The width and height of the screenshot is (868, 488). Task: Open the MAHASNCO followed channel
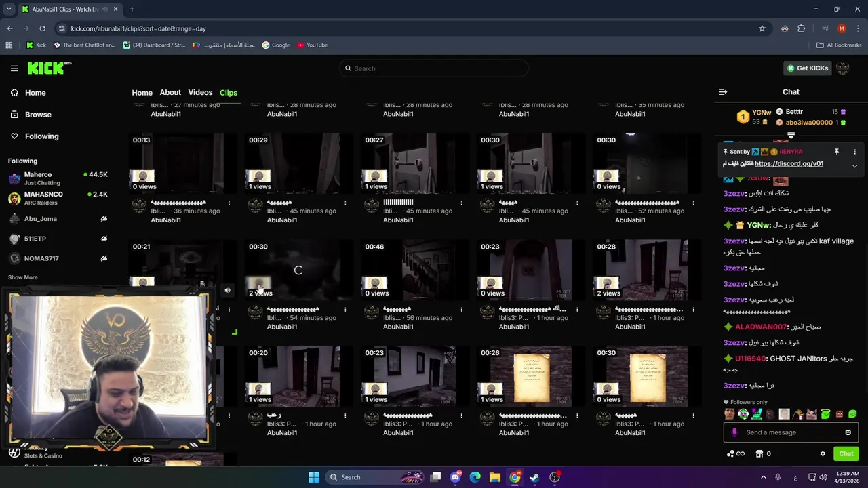tap(58, 198)
